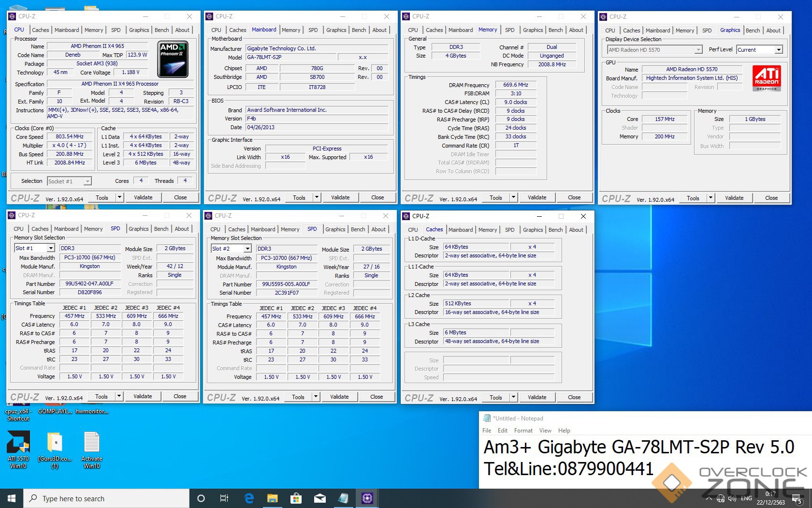Click DRAM Frequency 669.6 MHz value
The height and width of the screenshot is (508, 812).
point(516,85)
